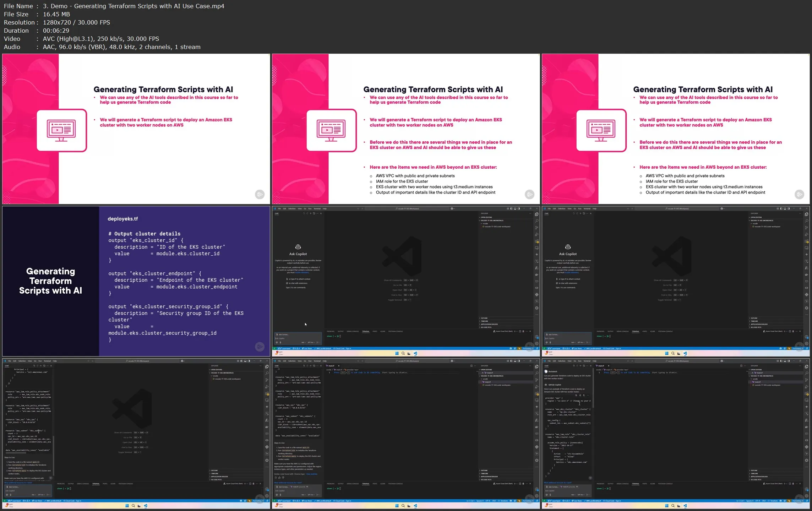Image resolution: width=812 pixels, height=511 pixels.
Task: Click white "Generating Terraform Scripts with AI" title on code slide
Action: point(50,281)
